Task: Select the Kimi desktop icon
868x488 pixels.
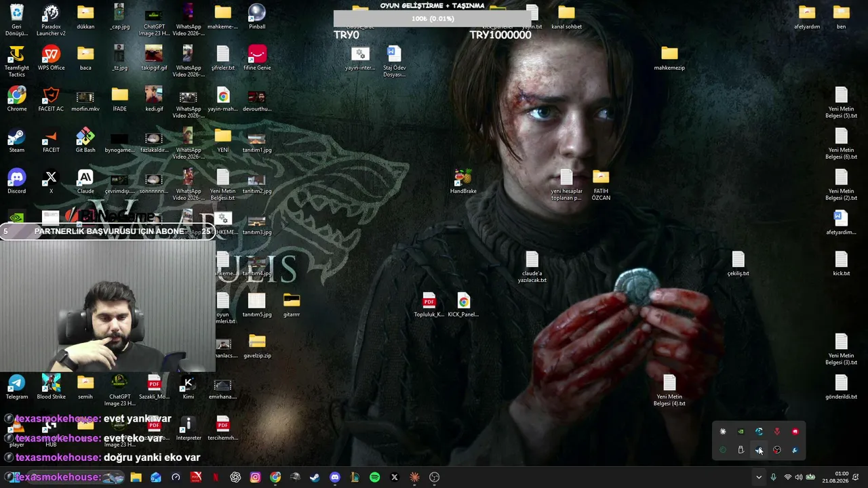Action: click(189, 388)
